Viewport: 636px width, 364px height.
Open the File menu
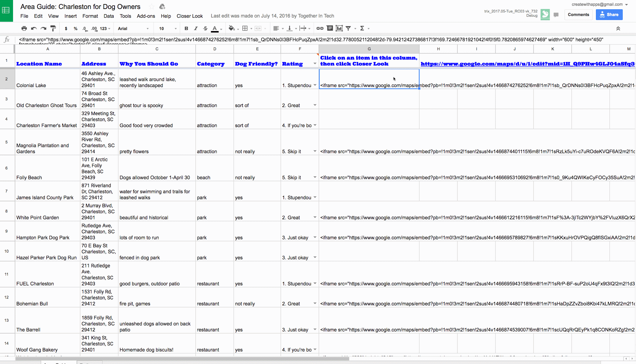pyautogui.click(x=24, y=16)
